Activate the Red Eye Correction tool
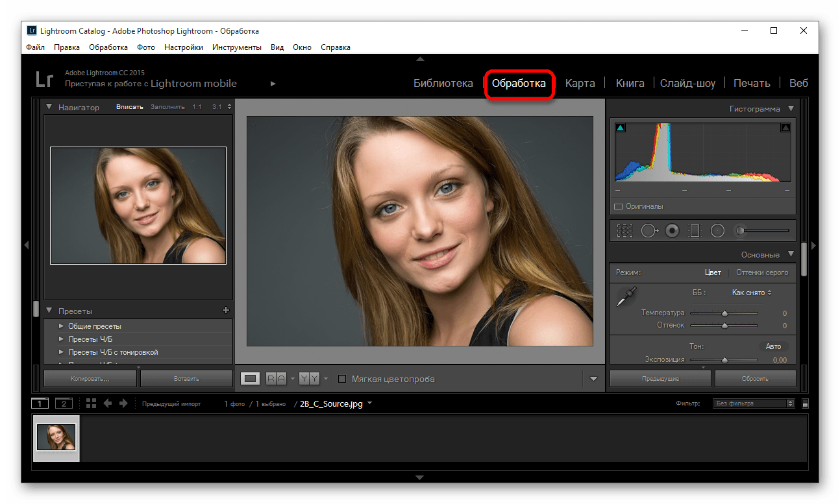Image resolution: width=840 pixels, height=504 pixels. (672, 230)
